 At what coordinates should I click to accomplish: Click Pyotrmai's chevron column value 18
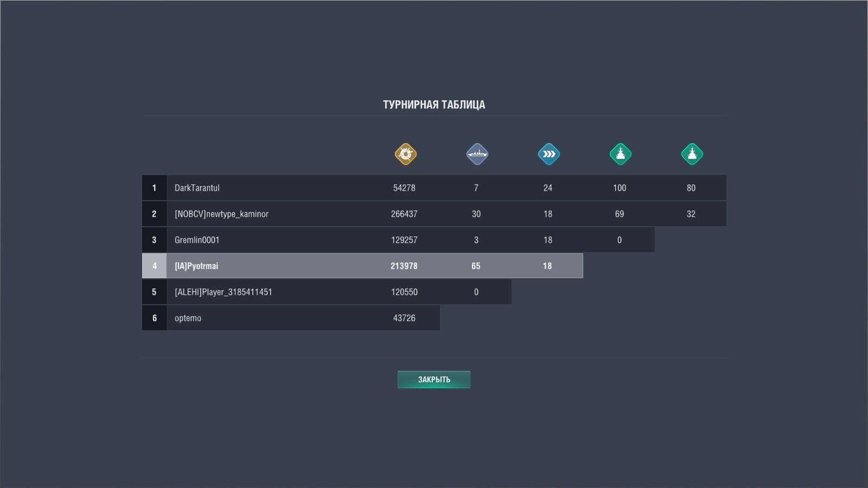pos(547,266)
